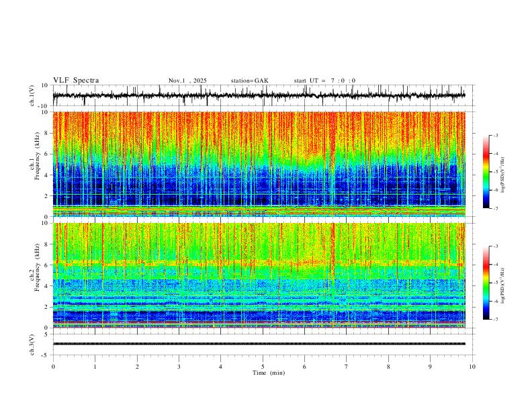This screenshot has width=532, height=411.
Task: Click the "ch.3(V)" axis label
Action: click(32, 345)
